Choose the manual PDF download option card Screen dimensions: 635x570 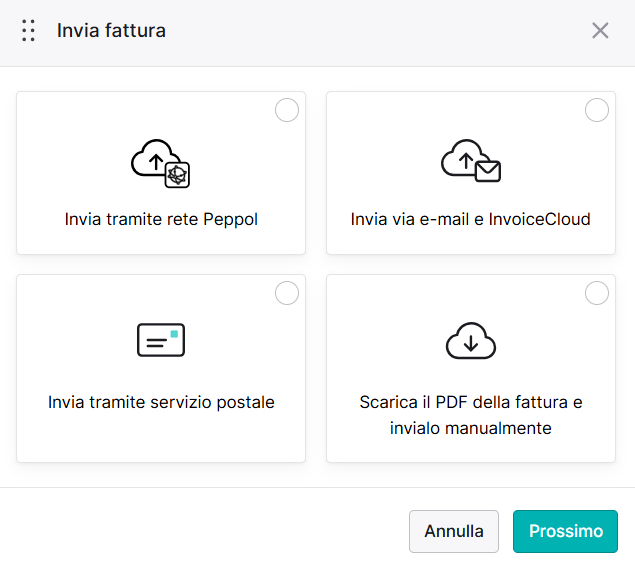click(x=471, y=368)
